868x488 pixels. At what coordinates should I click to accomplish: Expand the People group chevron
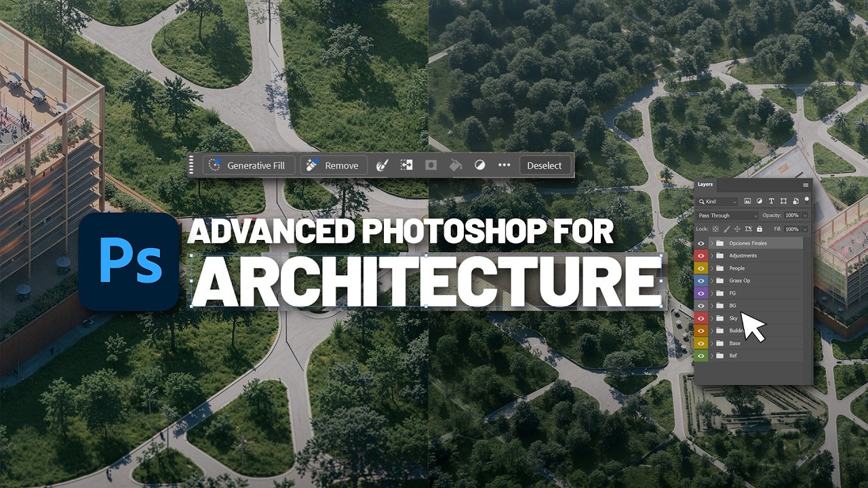pos(712,268)
